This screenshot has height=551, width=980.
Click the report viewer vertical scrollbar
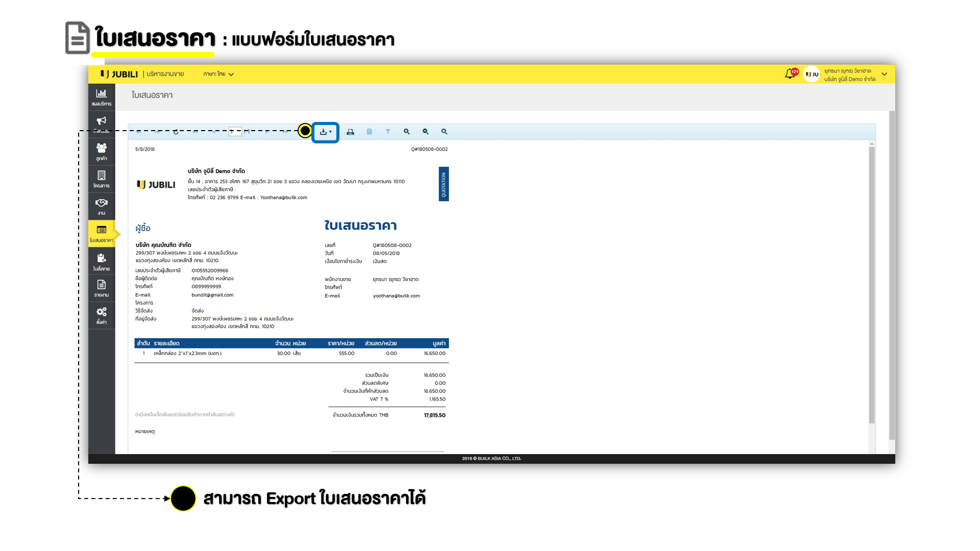(872, 286)
